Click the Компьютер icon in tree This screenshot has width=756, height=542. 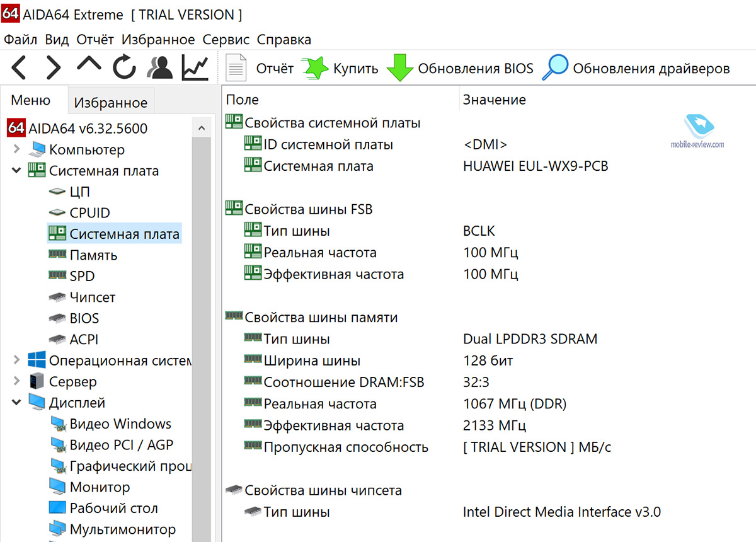coord(37,149)
